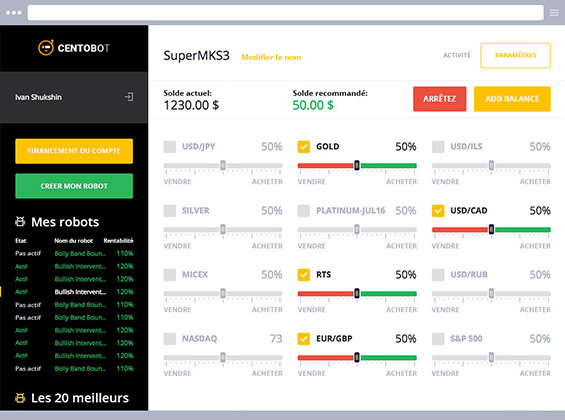Enable the USD/JPY checkbox

170,147
